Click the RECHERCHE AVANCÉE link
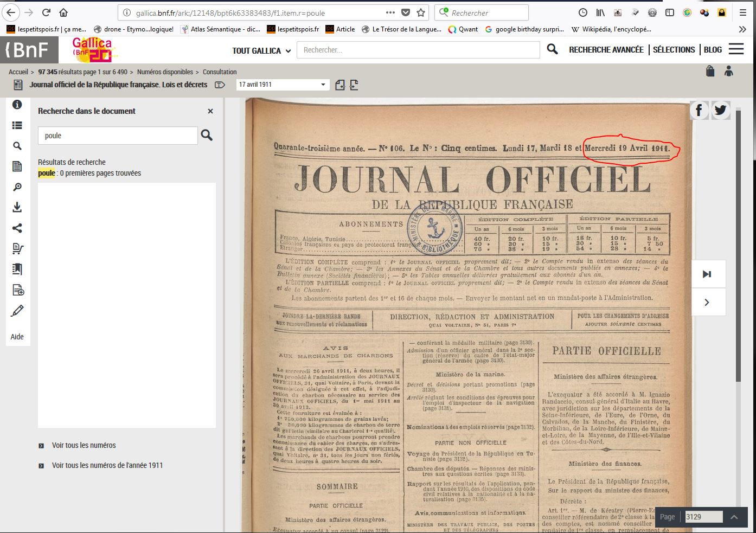Image resolution: width=756 pixels, height=533 pixels. click(x=606, y=50)
